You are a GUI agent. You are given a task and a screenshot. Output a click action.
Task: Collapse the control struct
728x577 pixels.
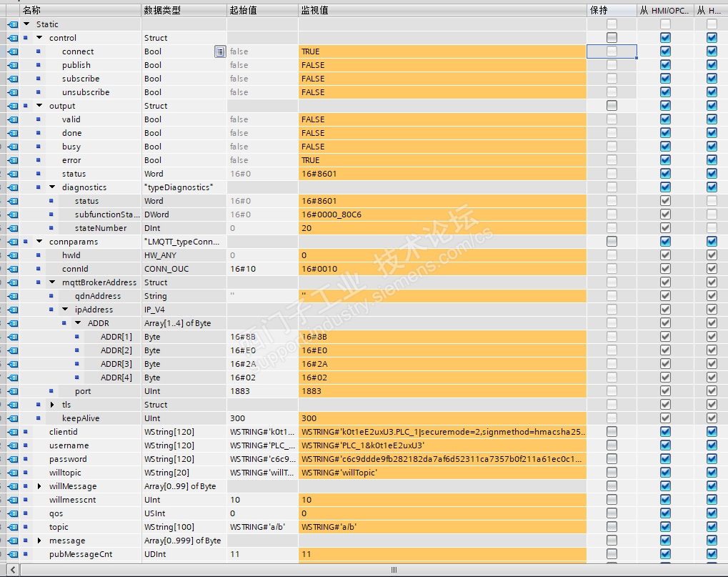(x=39, y=38)
